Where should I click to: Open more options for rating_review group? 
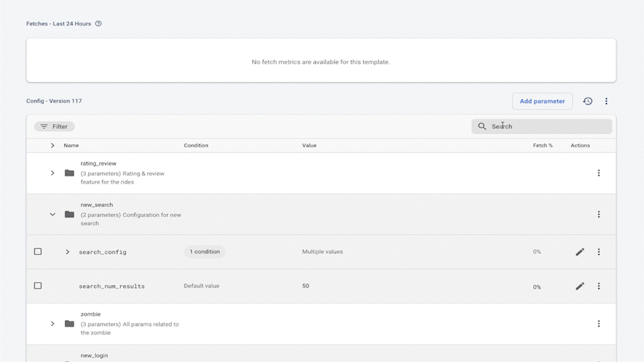(x=599, y=173)
